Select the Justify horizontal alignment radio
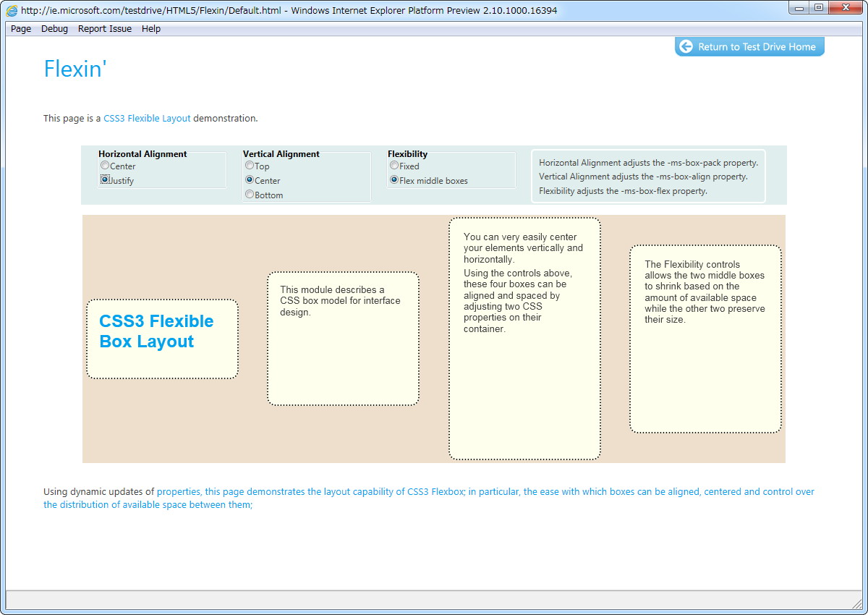The width and height of the screenshot is (868, 615). point(105,179)
